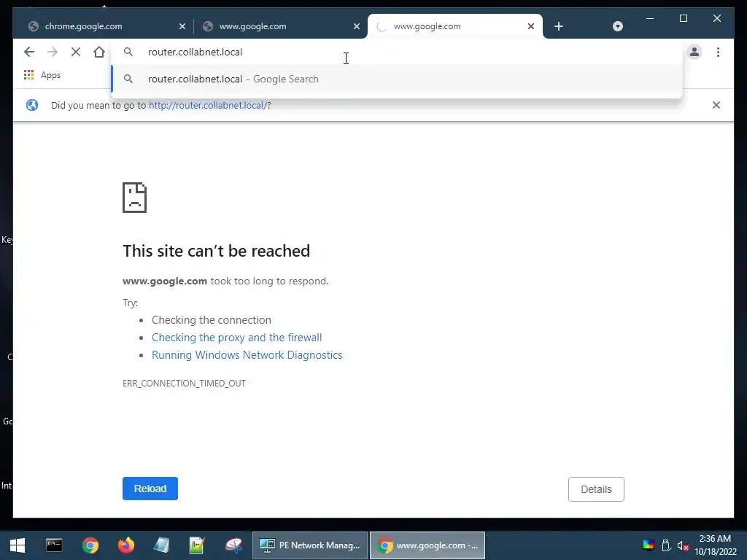The image size is (747, 560).
Task: Go back using the back arrow
Action: point(29,52)
